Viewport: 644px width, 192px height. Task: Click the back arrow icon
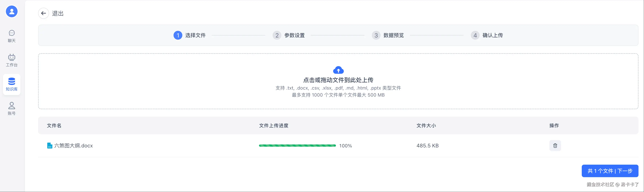point(44,13)
